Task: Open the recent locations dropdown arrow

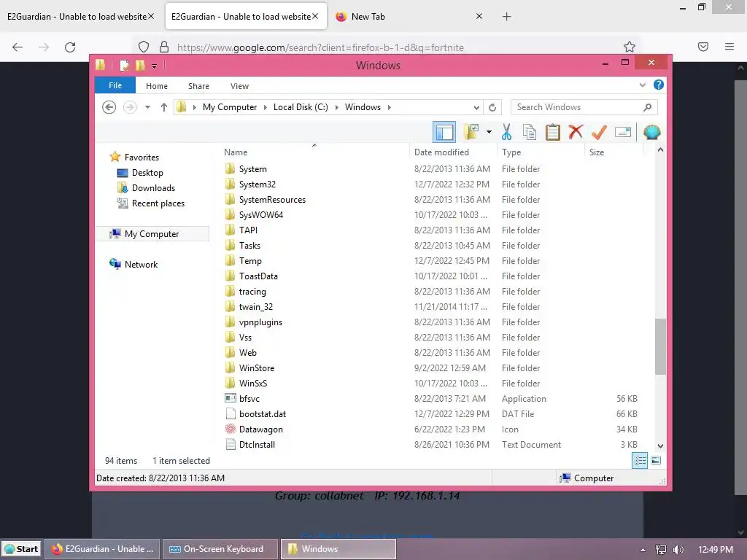Action: [x=147, y=107]
